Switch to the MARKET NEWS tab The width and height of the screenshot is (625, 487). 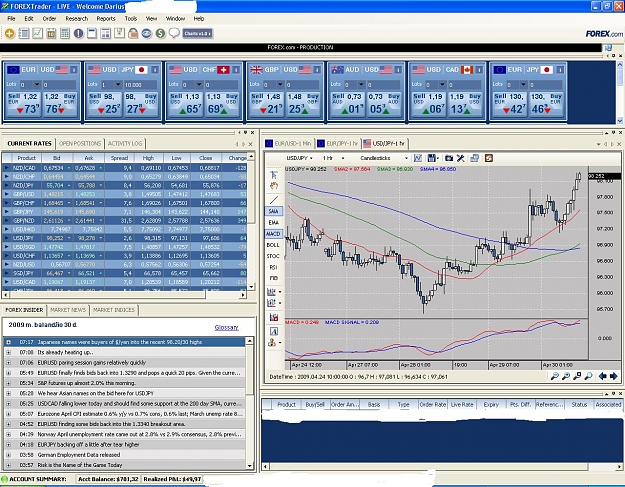pos(68,310)
